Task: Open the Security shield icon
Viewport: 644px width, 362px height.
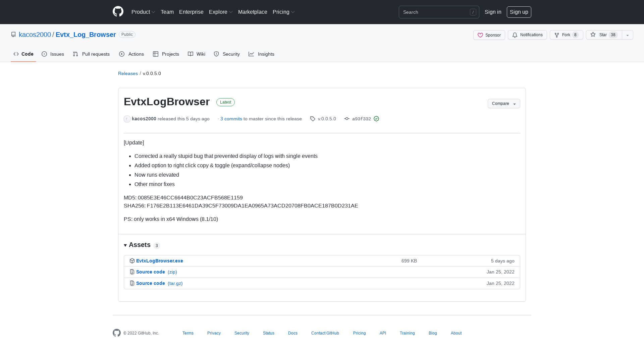Action: pos(216,54)
